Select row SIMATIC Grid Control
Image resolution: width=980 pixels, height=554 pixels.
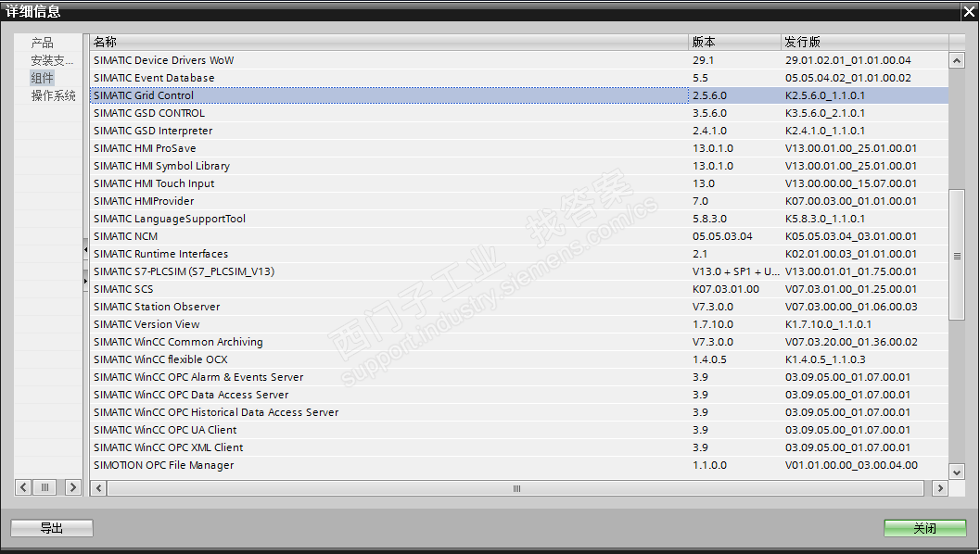[519, 94]
